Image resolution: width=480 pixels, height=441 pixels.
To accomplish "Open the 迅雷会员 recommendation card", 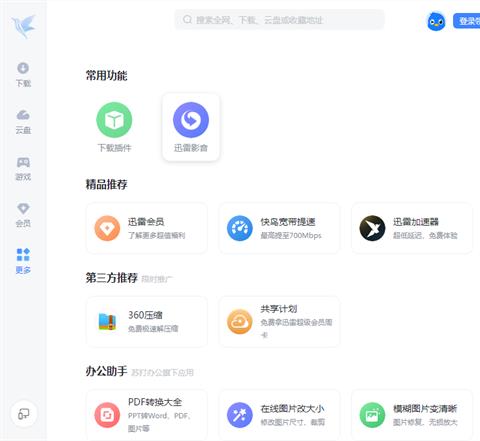I will point(147,228).
